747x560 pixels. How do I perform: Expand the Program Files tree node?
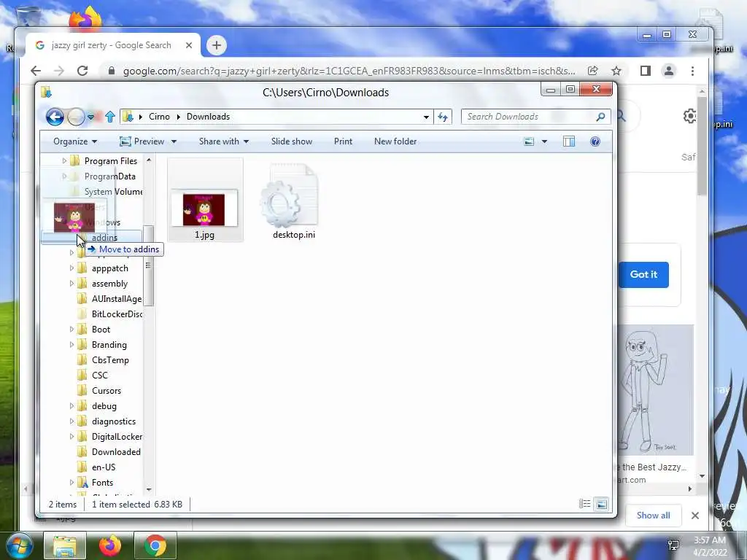[x=64, y=161]
